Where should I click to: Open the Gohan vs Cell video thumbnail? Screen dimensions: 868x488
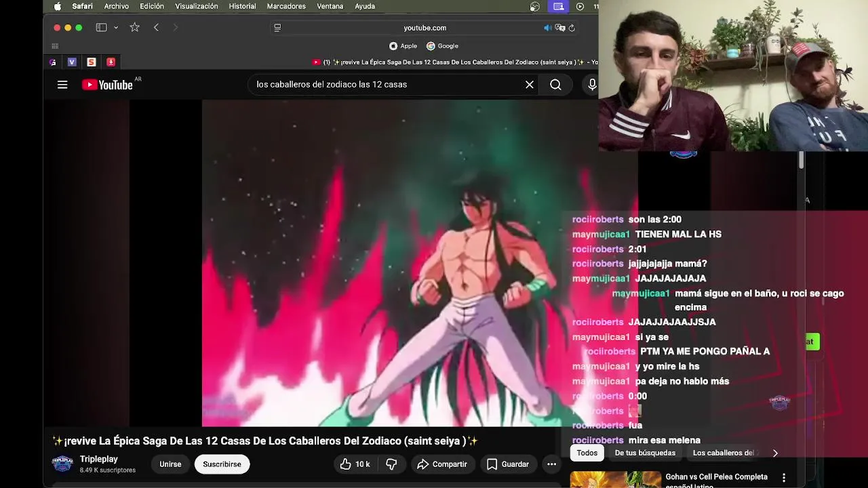click(x=615, y=479)
